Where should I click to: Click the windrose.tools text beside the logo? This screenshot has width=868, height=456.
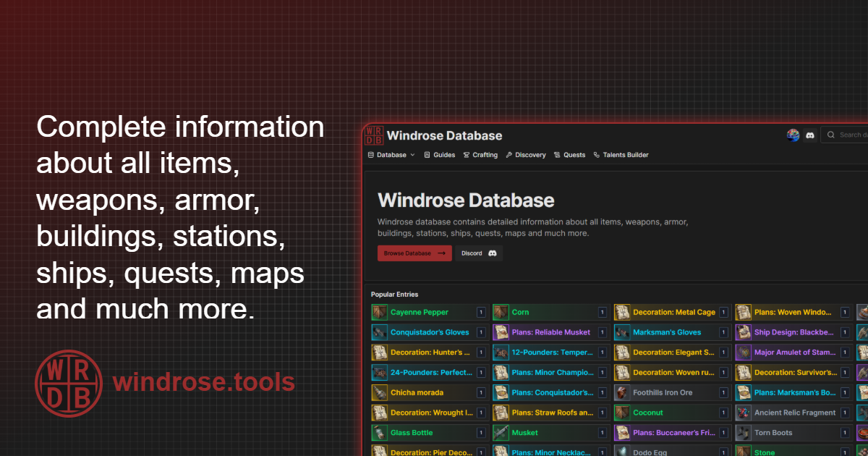tap(204, 382)
